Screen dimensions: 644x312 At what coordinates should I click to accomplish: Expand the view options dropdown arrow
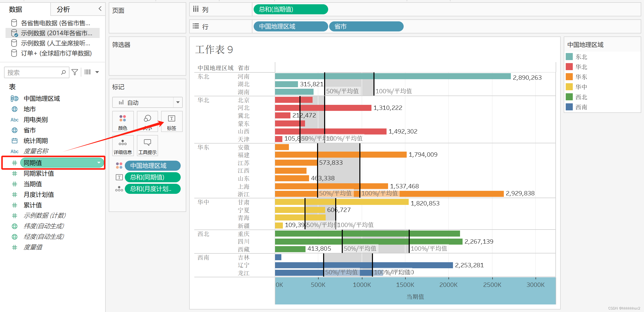pyautogui.click(x=97, y=72)
